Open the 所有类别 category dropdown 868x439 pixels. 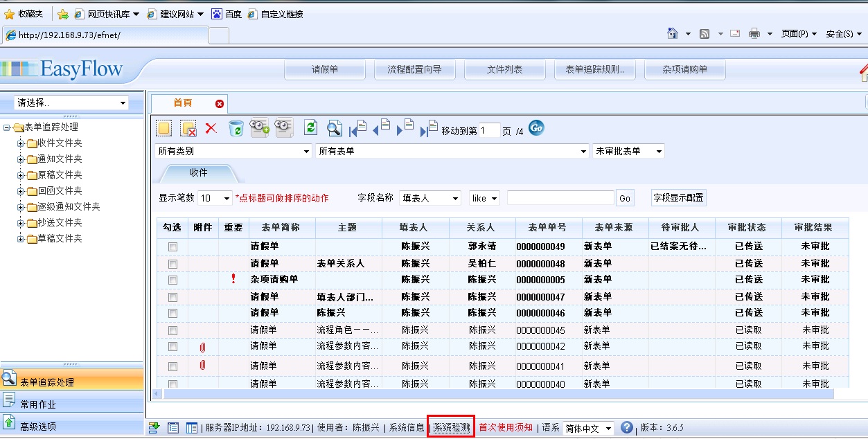point(235,151)
